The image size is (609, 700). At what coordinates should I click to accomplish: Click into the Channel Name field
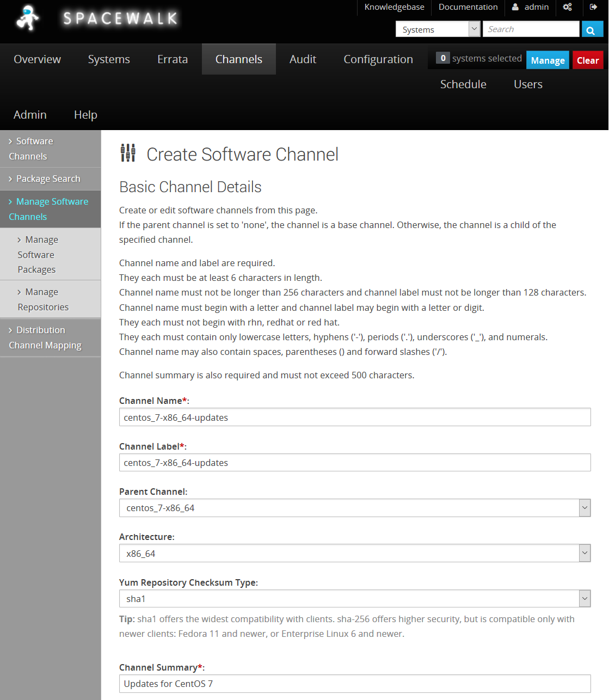point(354,417)
